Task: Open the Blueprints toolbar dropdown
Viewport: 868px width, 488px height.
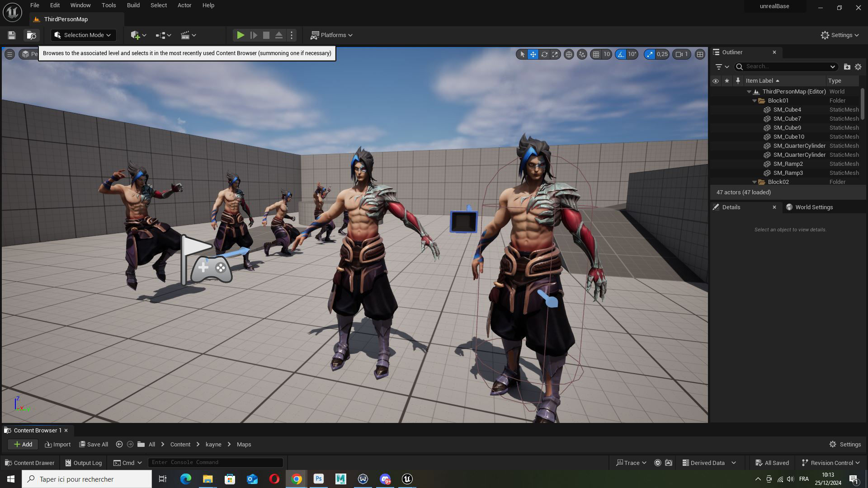Action: coord(163,35)
